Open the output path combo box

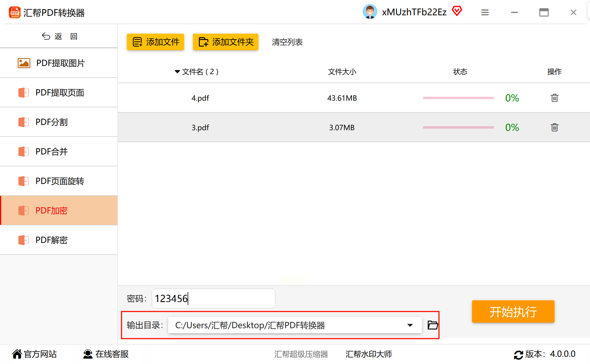click(x=295, y=325)
